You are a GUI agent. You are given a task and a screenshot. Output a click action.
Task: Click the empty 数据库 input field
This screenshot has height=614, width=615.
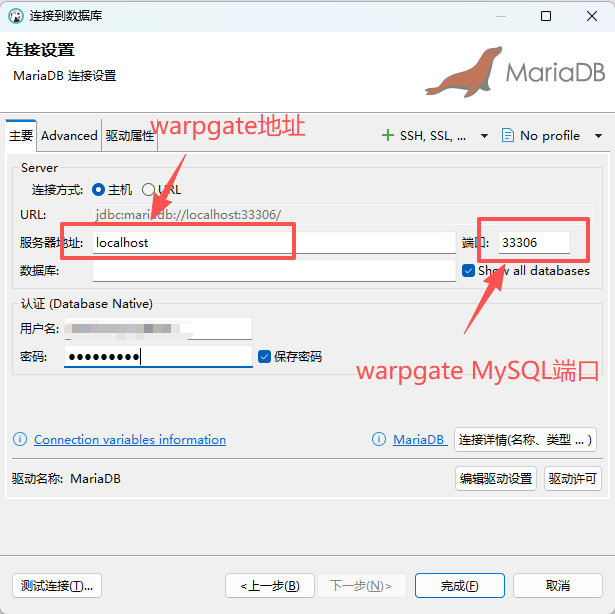[x=274, y=270]
